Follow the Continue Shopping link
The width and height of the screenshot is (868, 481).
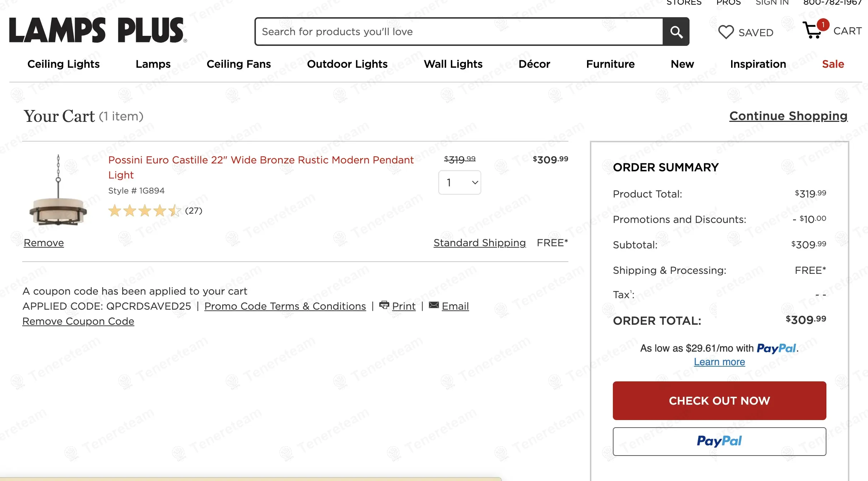tap(788, 116)
